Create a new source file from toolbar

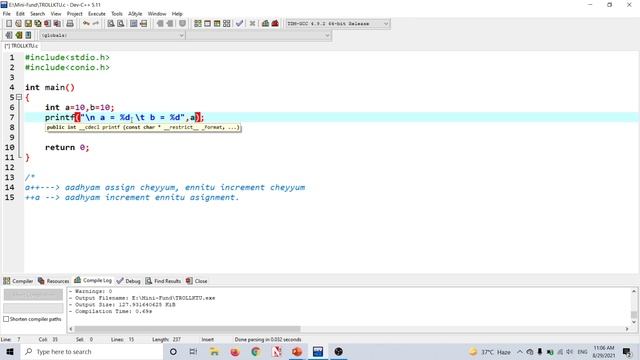click(x=9, y=24)
